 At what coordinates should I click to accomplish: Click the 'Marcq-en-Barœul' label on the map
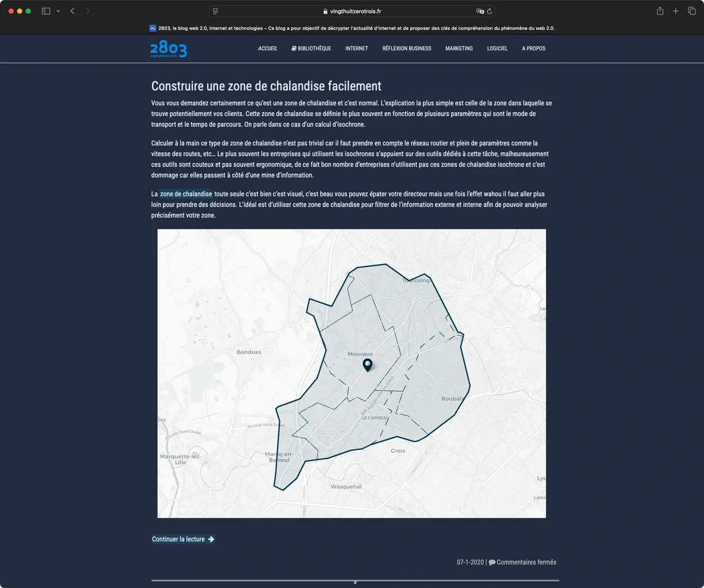(x=279, y=457)
